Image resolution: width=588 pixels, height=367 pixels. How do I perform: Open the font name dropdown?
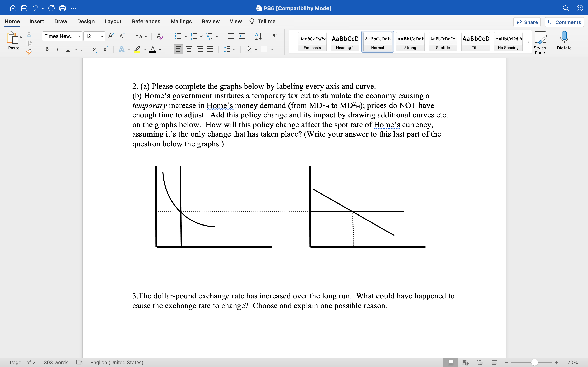click(62, 36)
